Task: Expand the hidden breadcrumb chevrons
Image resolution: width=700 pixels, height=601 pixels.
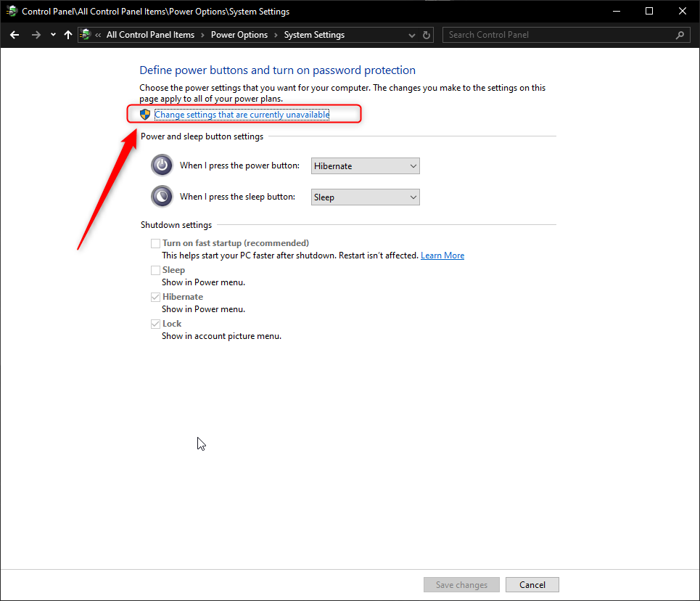Action: point(98,35)
